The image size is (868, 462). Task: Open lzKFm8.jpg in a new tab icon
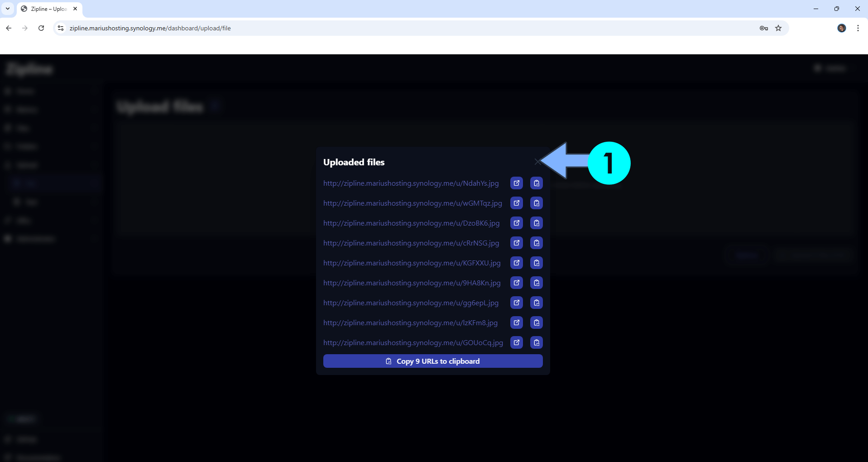click(x=517, y=322)
